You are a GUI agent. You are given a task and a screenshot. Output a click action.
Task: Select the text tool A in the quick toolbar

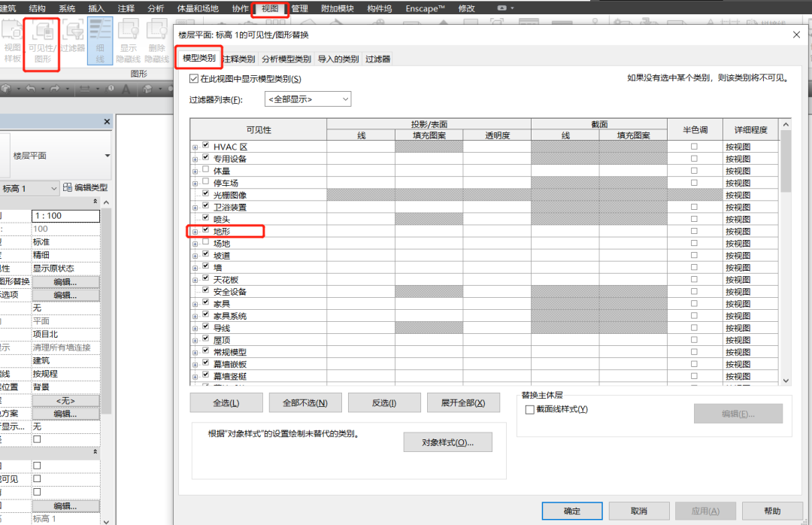126,90
